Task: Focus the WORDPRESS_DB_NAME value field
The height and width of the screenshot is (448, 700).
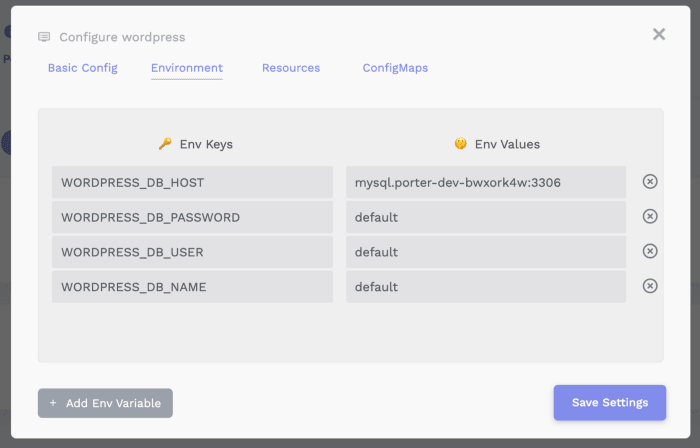Action: point(486,286)
